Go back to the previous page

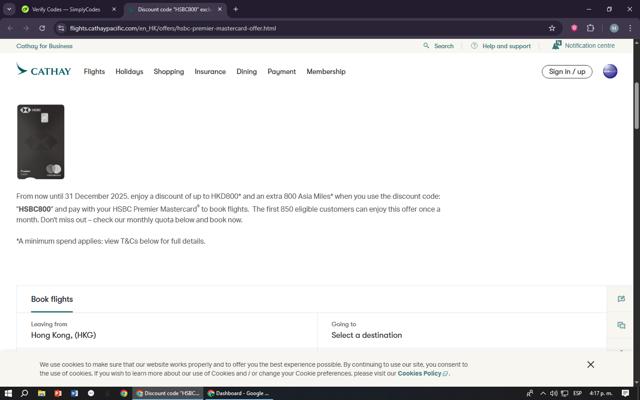tap(10, 28)
